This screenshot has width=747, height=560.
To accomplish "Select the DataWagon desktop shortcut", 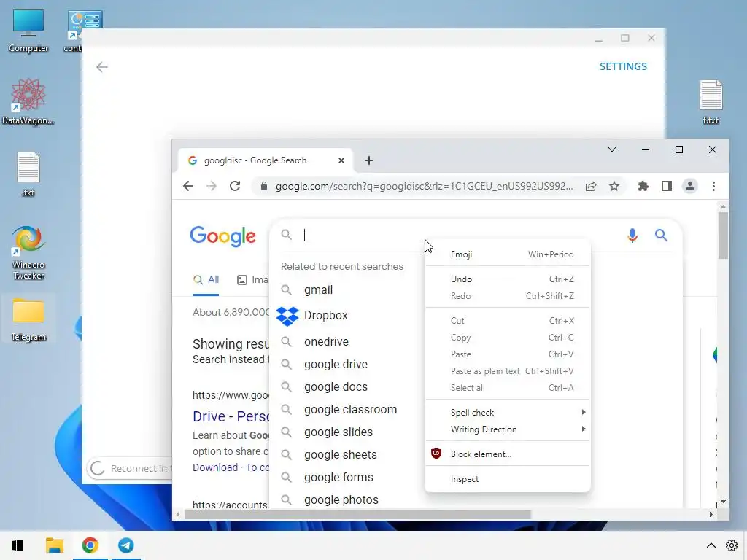I will [x=28, y=102].
